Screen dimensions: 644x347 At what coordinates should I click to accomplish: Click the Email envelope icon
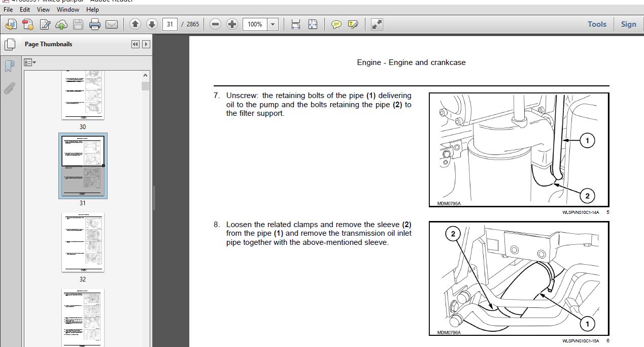tap(112, 24)
